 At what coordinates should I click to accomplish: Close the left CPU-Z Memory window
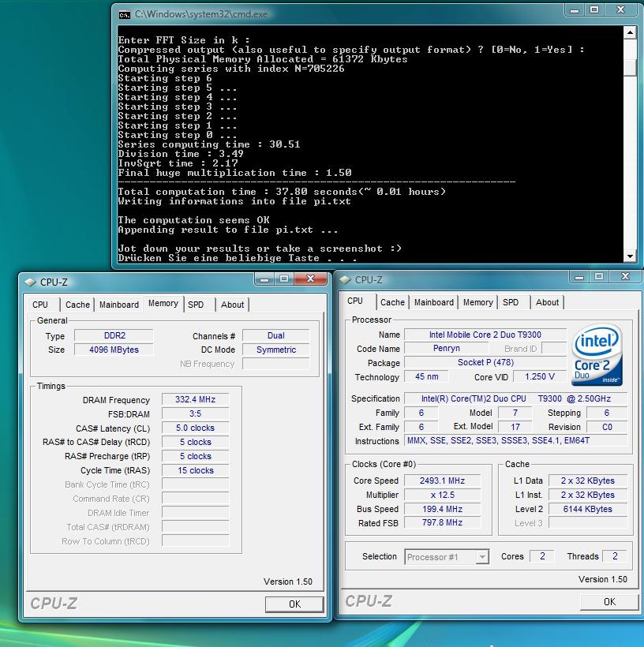[310, 279]
